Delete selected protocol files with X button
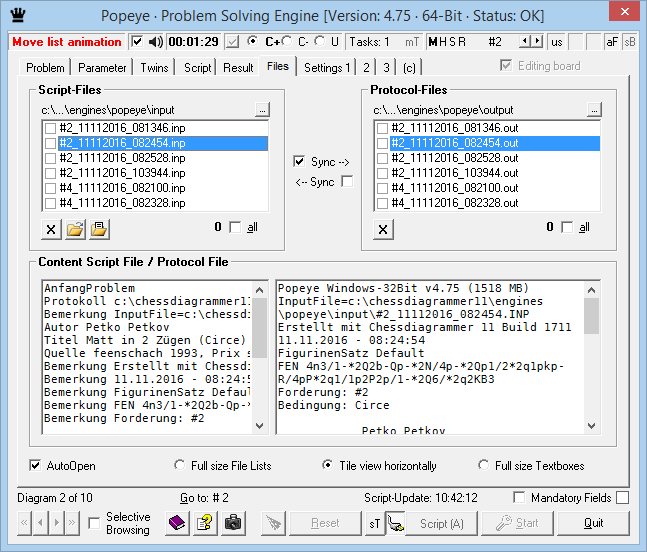Image resolution: width=647 pixels, height=552 pixels. click(x=383, y=229)
